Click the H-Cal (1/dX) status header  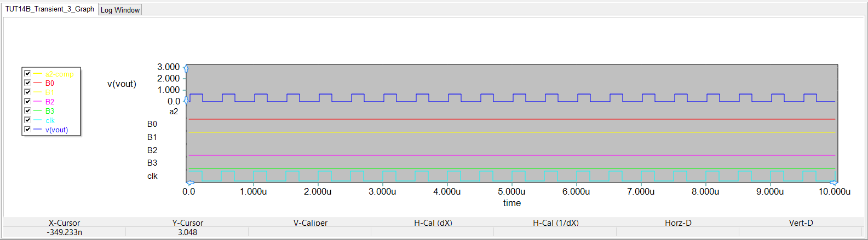click(x=556, y=223)
